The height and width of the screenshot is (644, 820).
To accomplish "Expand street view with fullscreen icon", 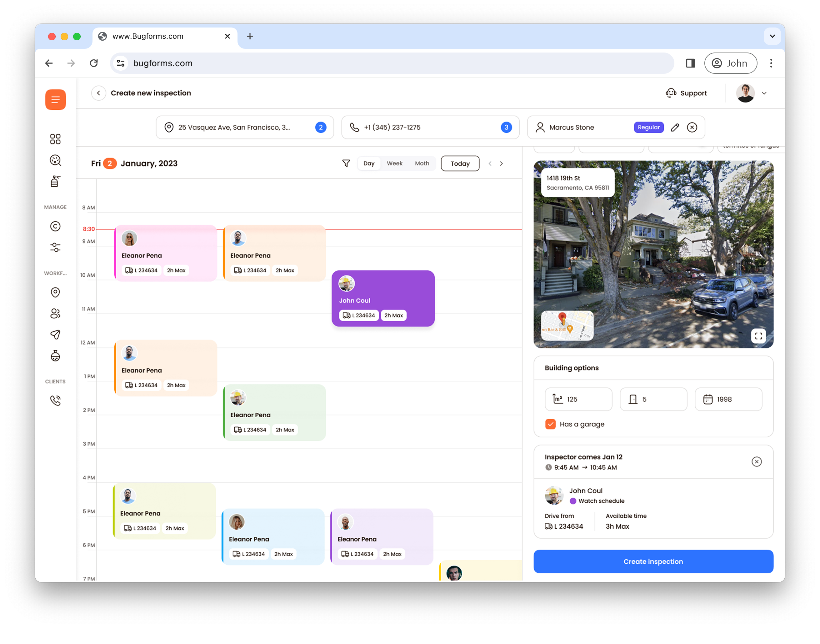I will click(758, 335).
